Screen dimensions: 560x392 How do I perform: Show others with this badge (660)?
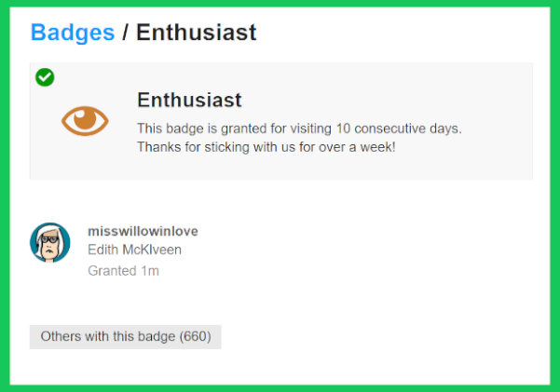126,336
